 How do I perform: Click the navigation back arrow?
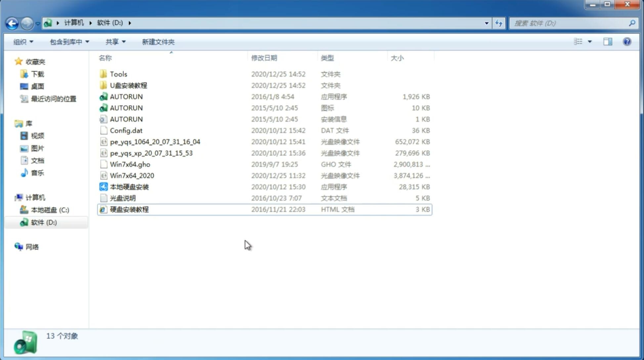coord(12,22)
